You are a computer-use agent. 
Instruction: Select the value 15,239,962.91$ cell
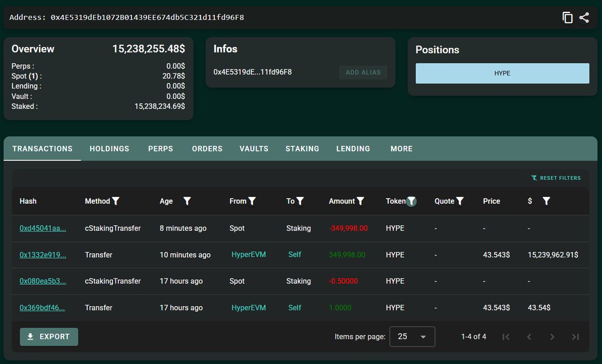(x=553, y=255)
